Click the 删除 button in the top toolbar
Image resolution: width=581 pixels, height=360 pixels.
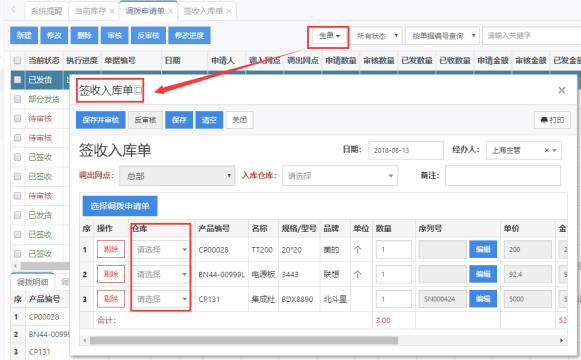coord(84,36)
